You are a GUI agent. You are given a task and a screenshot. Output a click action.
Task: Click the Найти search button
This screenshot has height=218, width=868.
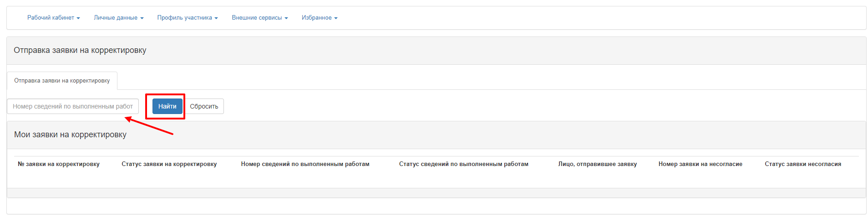pos(168,106)
